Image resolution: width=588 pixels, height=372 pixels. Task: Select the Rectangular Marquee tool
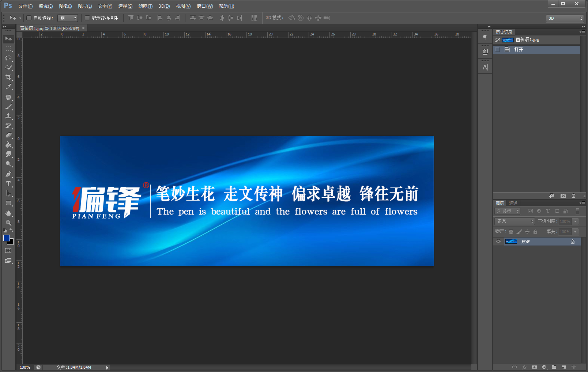tap(8, 48)
